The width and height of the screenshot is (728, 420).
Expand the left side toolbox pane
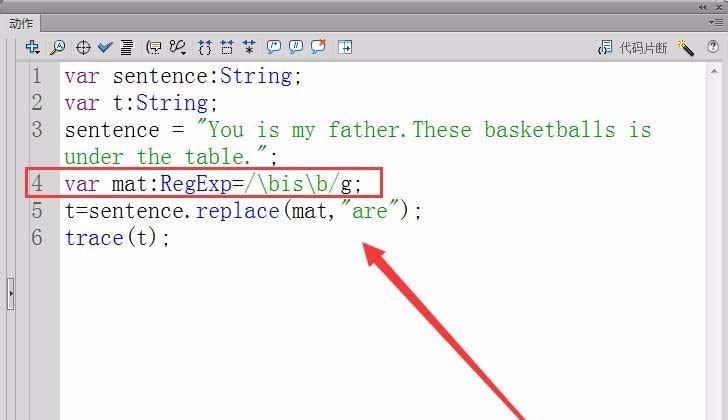(x=11, y=294)
